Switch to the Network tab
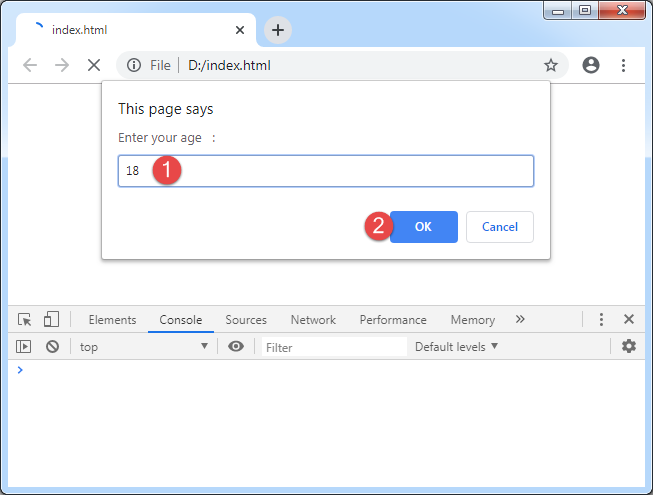653x495 pixels. point(313,320)
